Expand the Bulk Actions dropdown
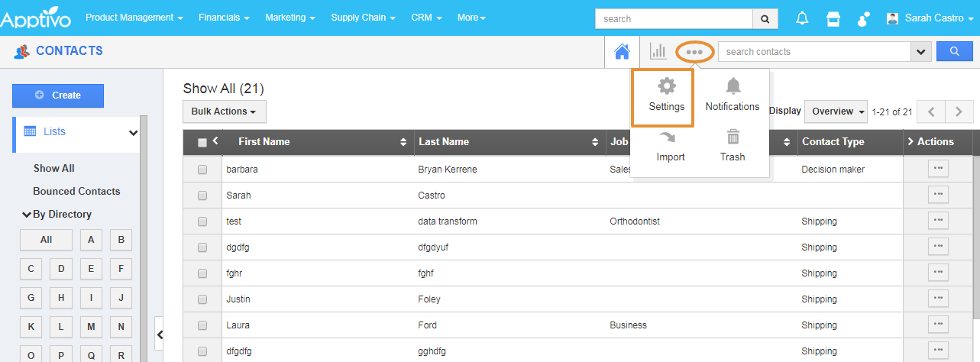 [x=224, y=112]
